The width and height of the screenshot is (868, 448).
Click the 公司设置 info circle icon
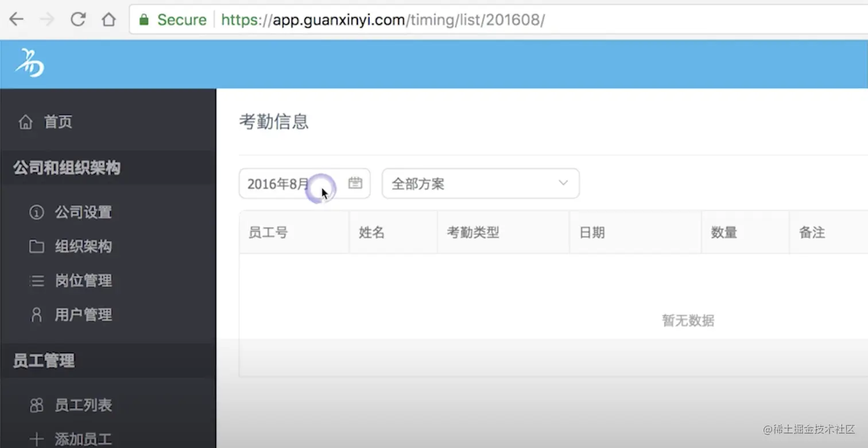[36, 213]
